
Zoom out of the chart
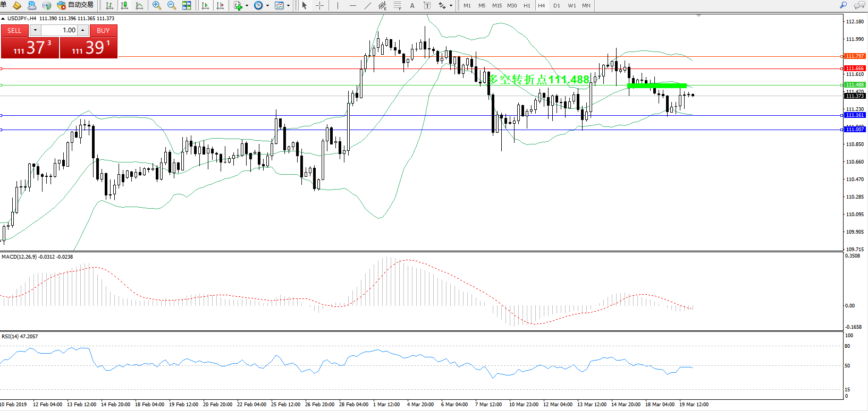tap(171, 5)
